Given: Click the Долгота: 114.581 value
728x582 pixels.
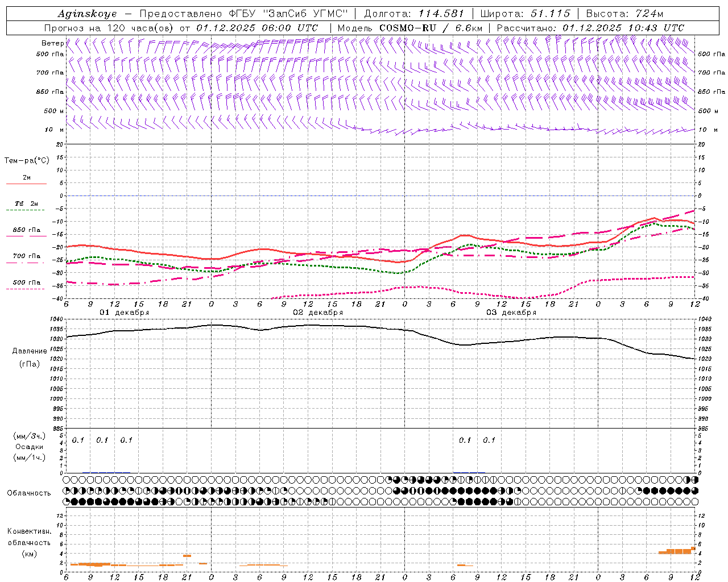Looking at the screenshot, I should coord(414,14).
